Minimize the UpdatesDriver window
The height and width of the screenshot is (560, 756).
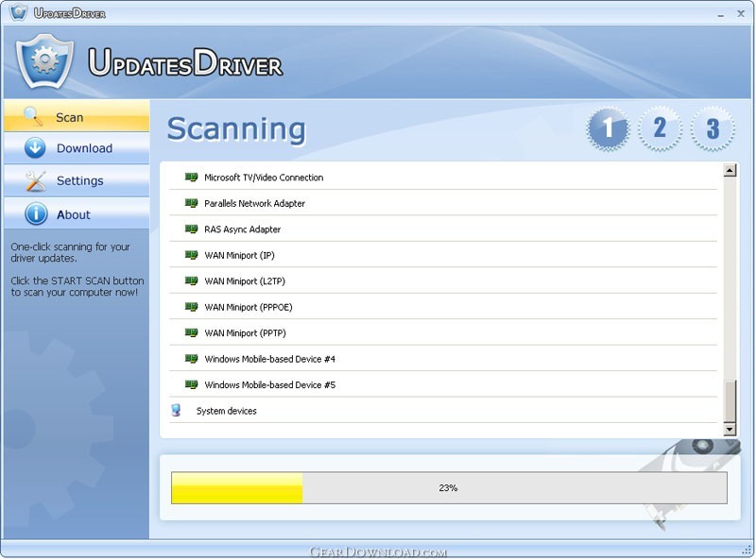(x=721, y=14)
